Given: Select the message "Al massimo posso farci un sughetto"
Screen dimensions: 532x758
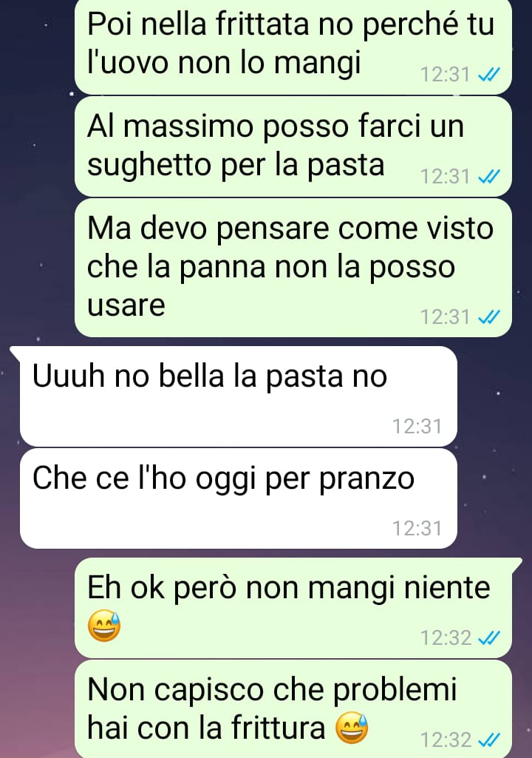Looking at the screenshot, I should pos(293,146).
